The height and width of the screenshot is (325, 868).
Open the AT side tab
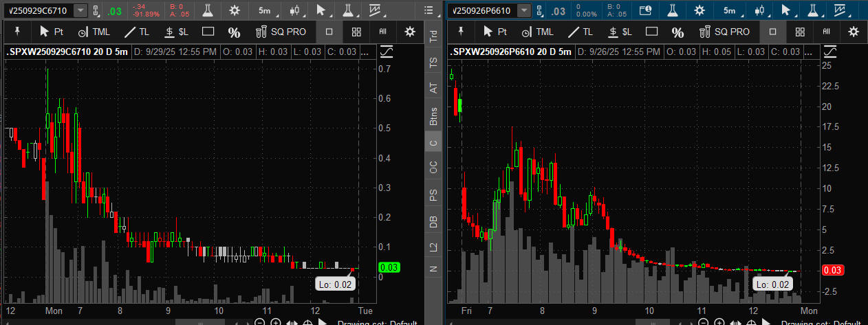[x=433, y=88]
